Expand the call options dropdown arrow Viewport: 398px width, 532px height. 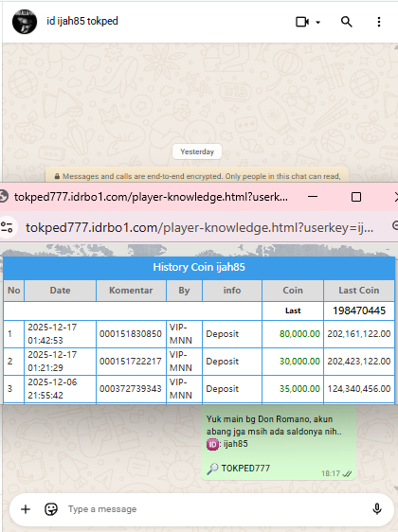(317, 23)
